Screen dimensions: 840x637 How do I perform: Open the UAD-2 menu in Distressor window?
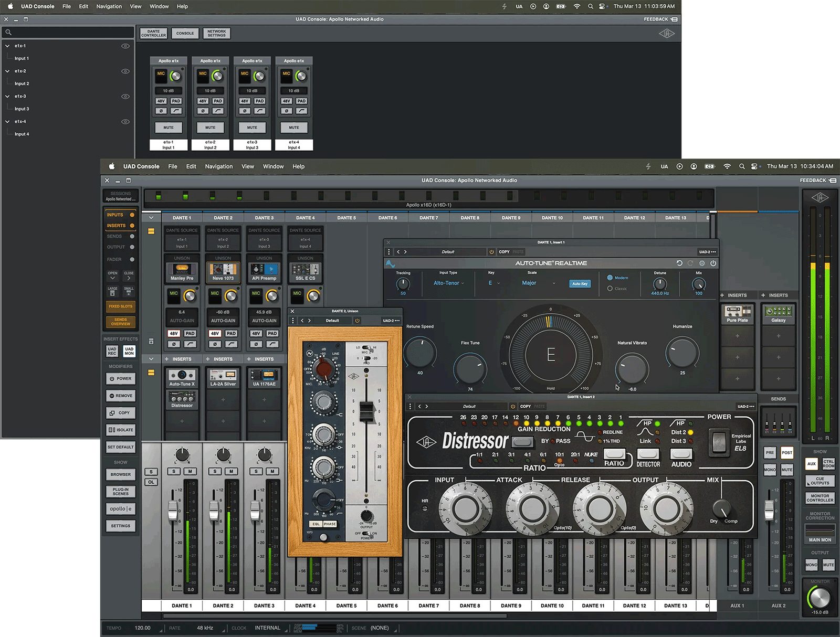click(745, 407)
